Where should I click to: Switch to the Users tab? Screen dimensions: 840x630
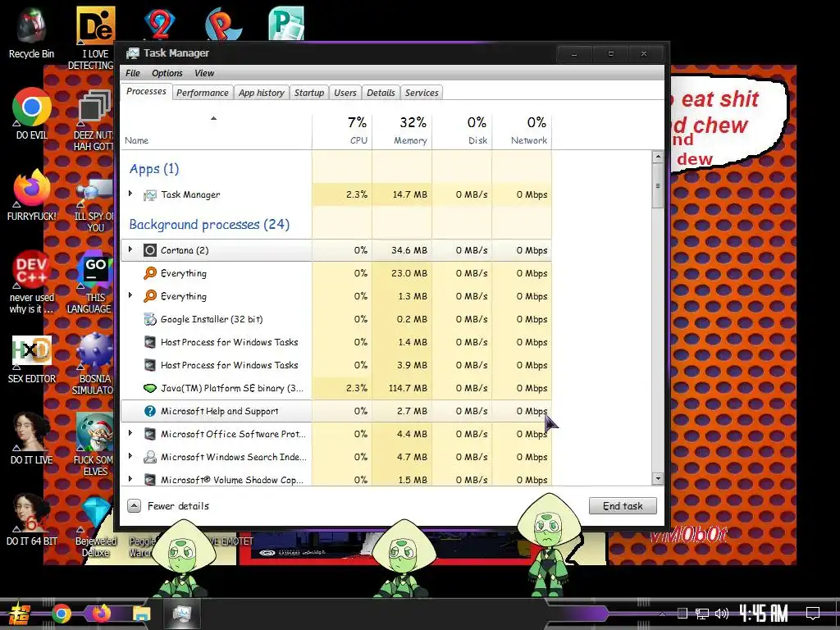coord(345,93)
